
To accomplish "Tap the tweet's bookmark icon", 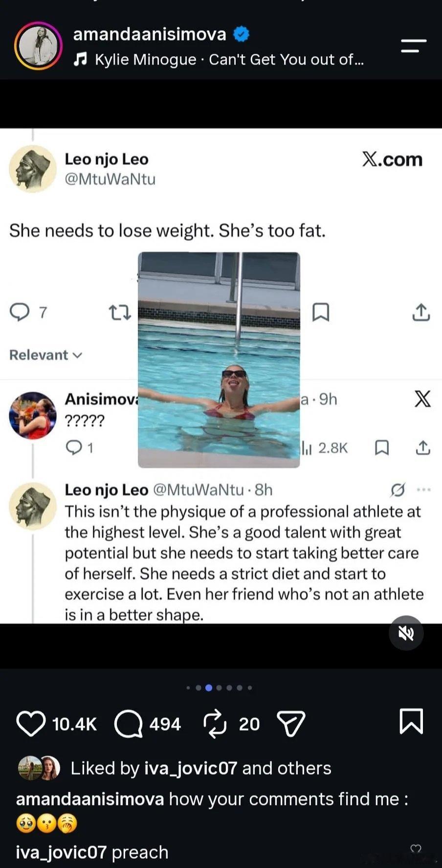I will (x=321, y=312).
